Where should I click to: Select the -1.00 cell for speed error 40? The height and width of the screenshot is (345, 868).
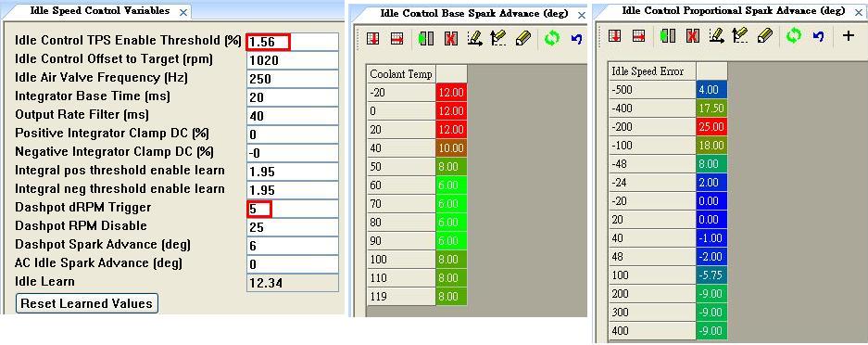(711, 238)
